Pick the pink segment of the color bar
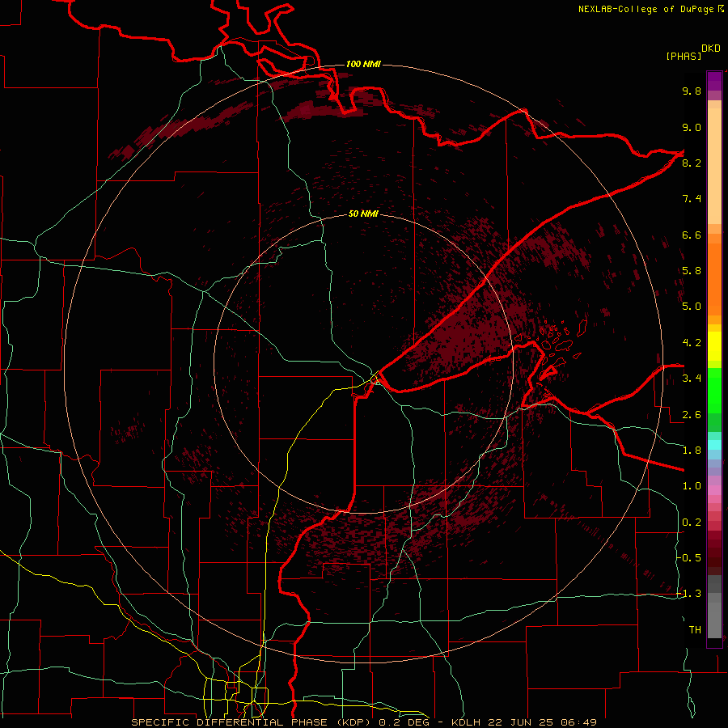Image resolution: width=728 pixels, height=728 pixels. (x=714, y=490)
